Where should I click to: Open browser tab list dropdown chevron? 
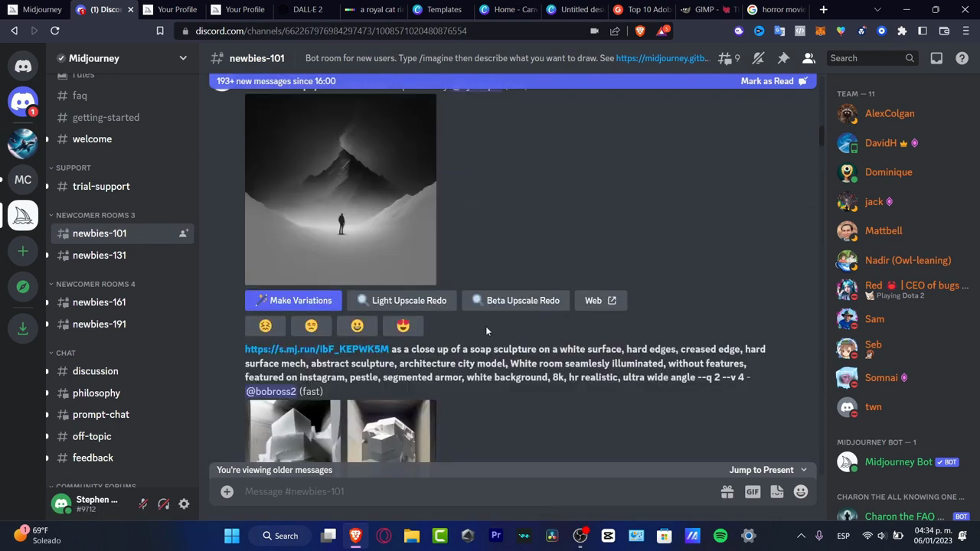point(877,10)
